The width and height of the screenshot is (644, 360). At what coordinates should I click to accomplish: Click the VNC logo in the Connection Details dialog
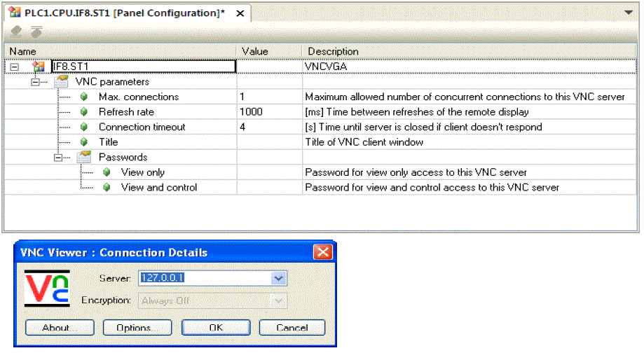pos(47,289)
